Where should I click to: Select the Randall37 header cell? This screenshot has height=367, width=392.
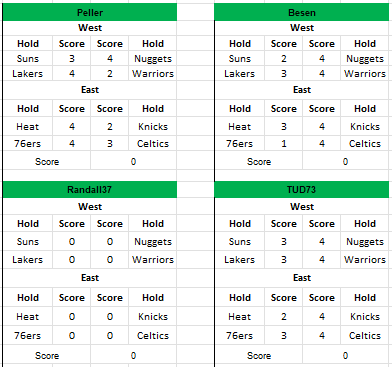(x=90, y=190)
